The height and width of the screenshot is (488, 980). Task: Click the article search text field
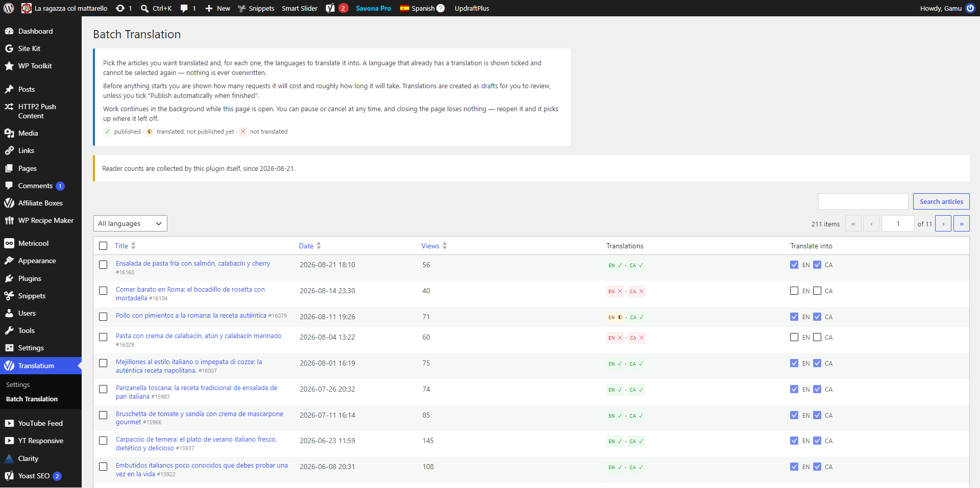pos(863,201)
